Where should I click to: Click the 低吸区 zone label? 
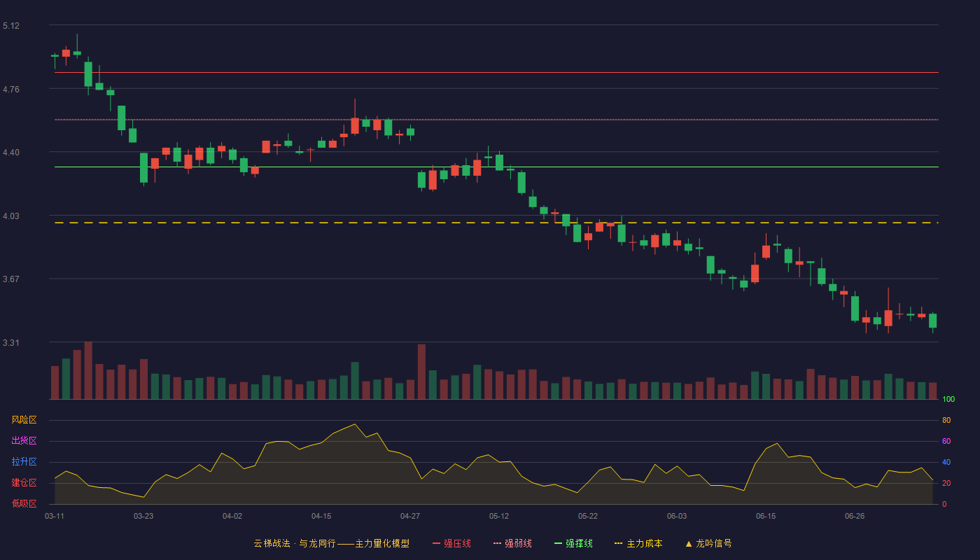[x=24, y=503]
